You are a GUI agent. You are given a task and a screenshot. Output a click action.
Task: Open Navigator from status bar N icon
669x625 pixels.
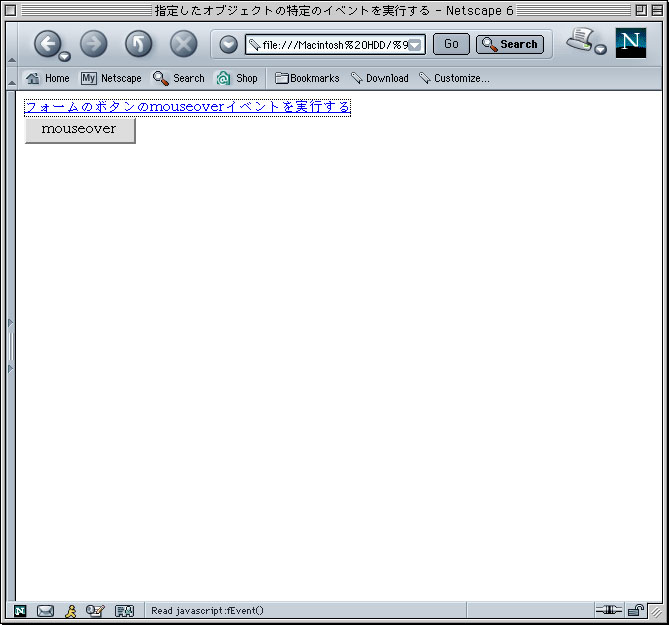coord(20,611)
